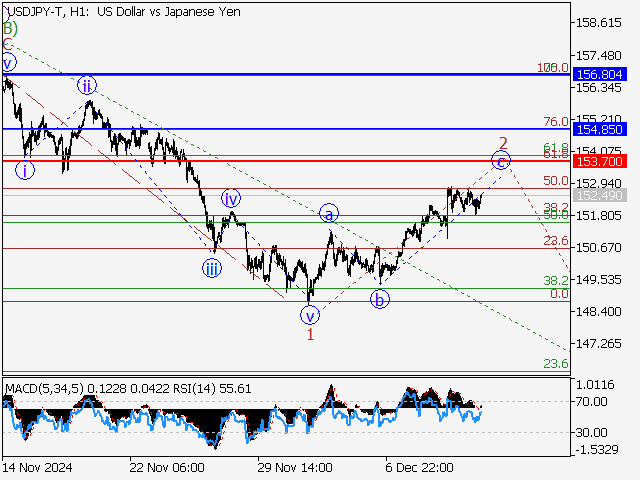Click the circled wave a marker

(329, 213)
